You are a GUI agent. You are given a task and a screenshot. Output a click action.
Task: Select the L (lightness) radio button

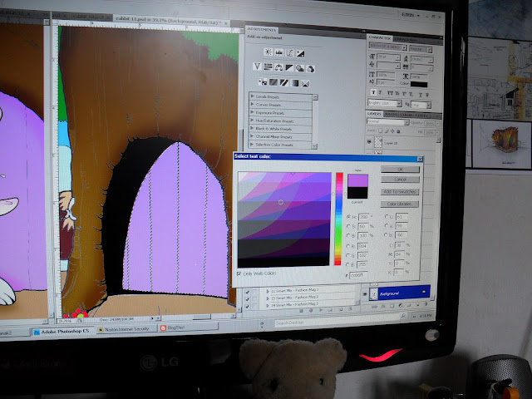[x=387, y=216]
